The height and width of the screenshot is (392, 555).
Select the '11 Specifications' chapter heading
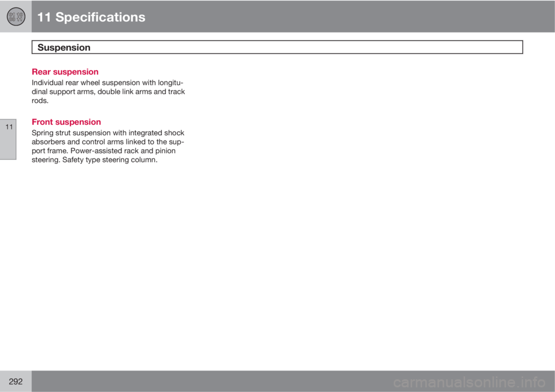click(91, 17)
